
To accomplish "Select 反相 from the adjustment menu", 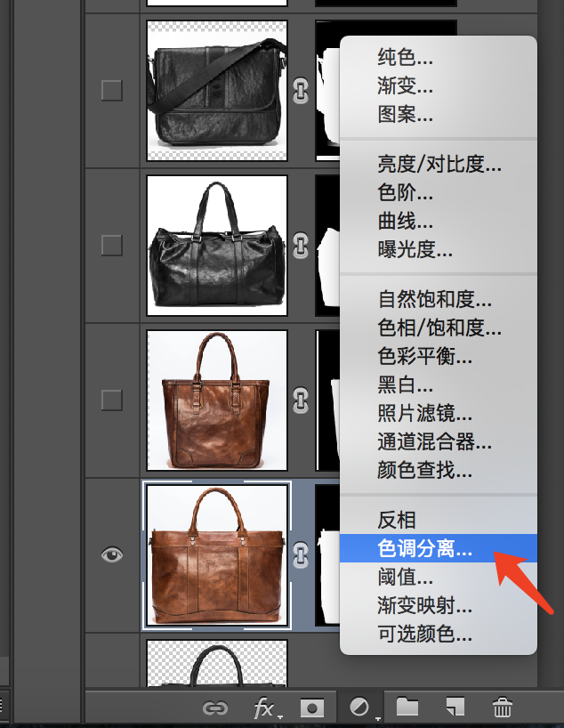I will click(x=397, y=521).
